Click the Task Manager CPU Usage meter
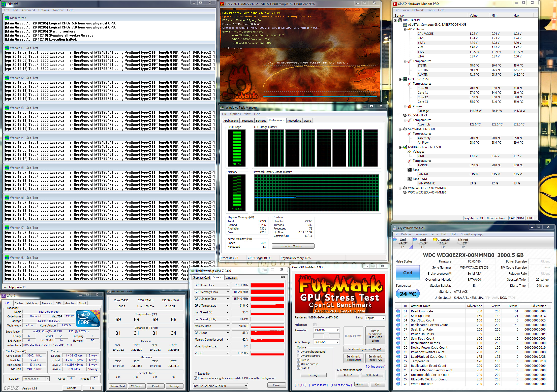The image size is (557, 392). [237, 148]
